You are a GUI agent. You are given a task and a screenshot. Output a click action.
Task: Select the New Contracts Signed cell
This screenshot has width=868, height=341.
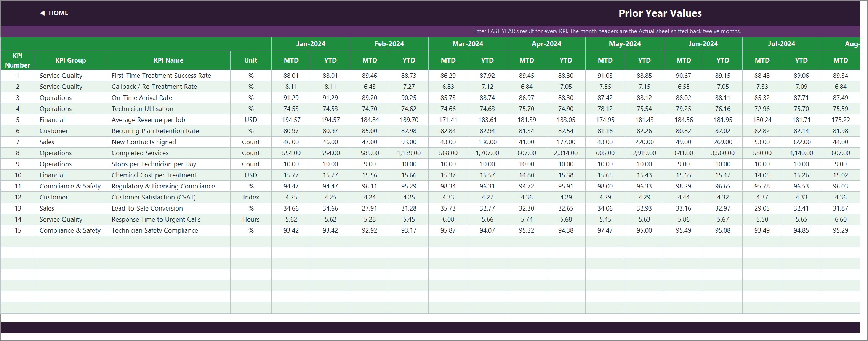pyautogui.click(x=168, y=142)
